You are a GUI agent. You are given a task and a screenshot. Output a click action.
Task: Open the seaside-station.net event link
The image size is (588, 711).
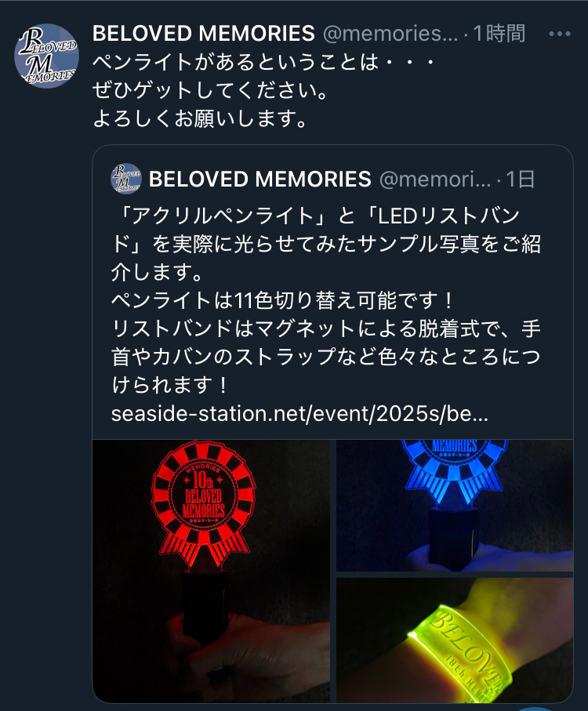(x=299, y=414)
